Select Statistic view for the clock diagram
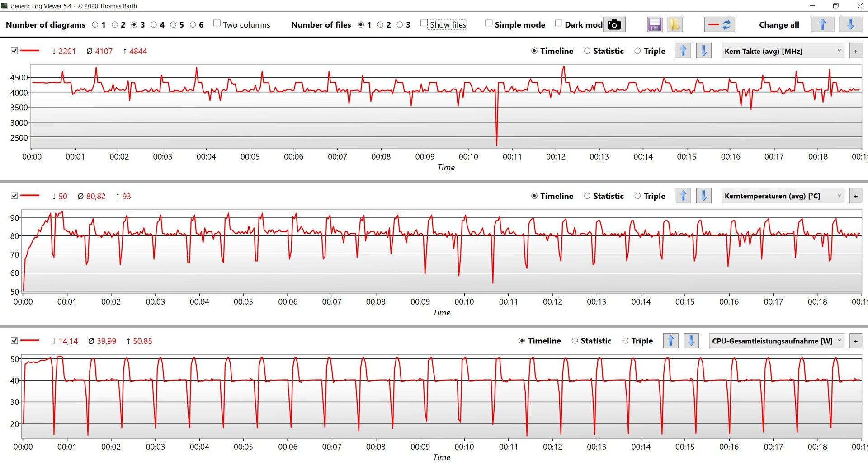Viewport: 868px width, 470px height. pos(587,51)
